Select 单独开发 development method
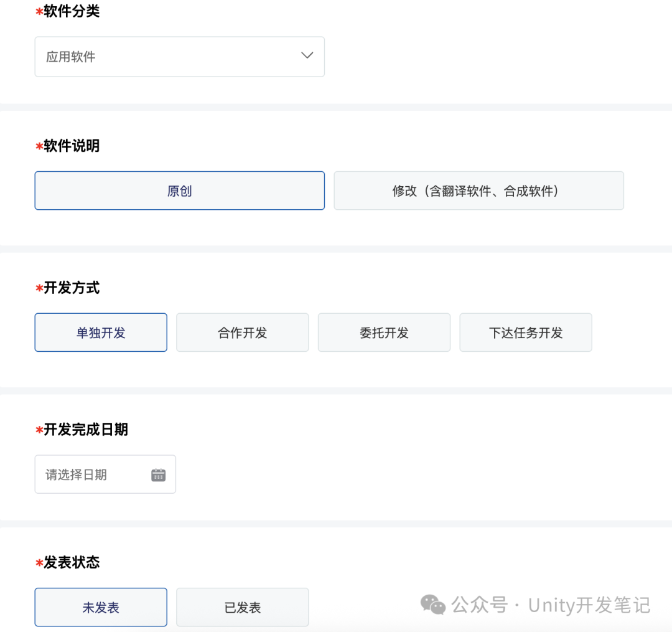Viewport: 672px width, 632px height. pyautogui.click(x=101, y=333)
